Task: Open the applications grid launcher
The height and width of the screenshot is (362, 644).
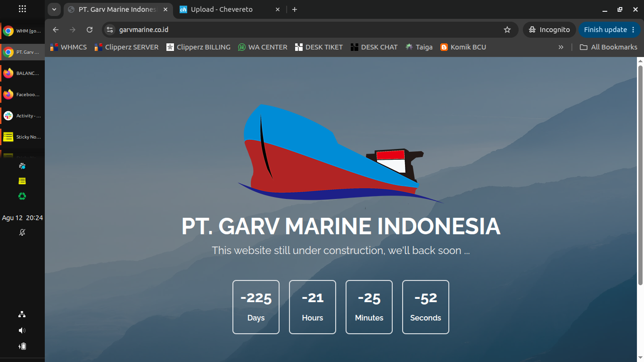Action: [22, 9]
